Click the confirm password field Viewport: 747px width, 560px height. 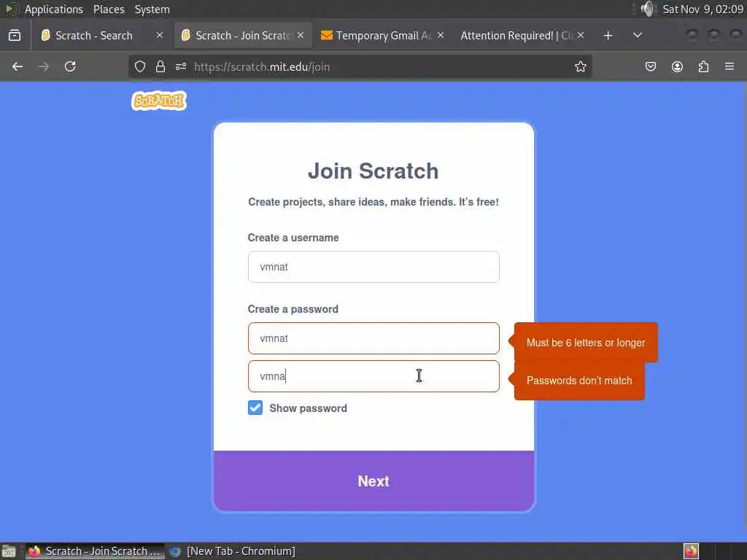[373, 376]
